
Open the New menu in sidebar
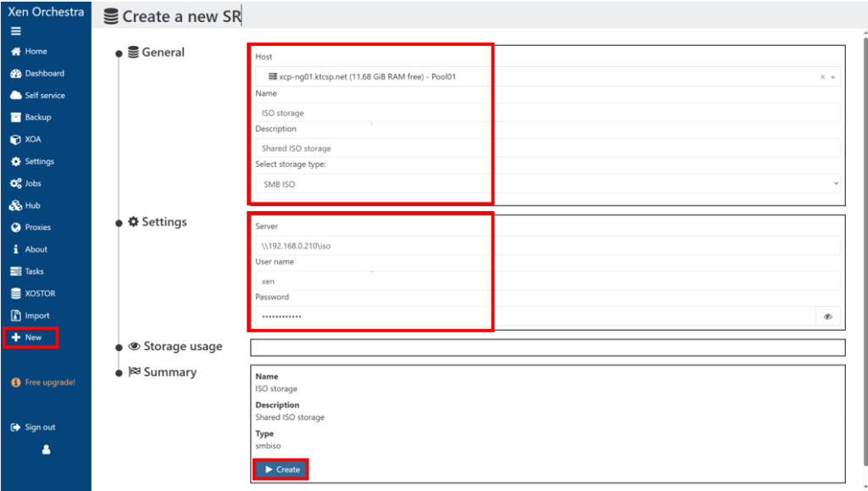point(31,338)
